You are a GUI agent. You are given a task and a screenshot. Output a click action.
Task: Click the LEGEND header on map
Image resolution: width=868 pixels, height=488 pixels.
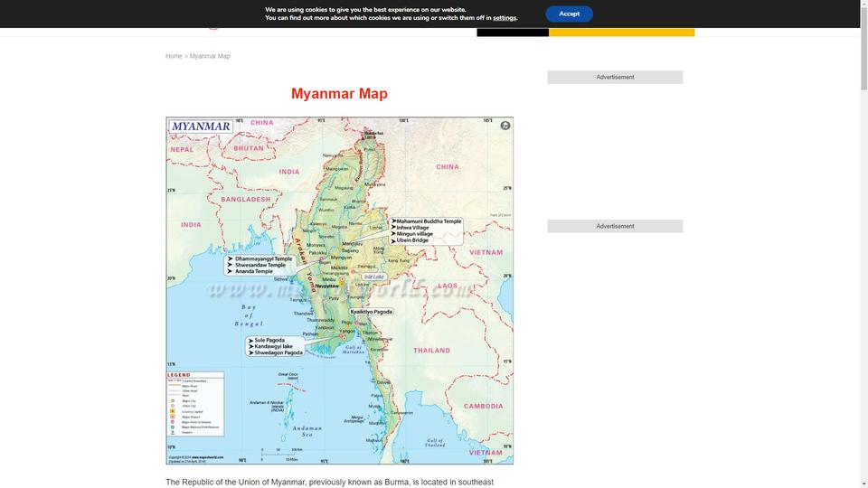tap(179, 375)
